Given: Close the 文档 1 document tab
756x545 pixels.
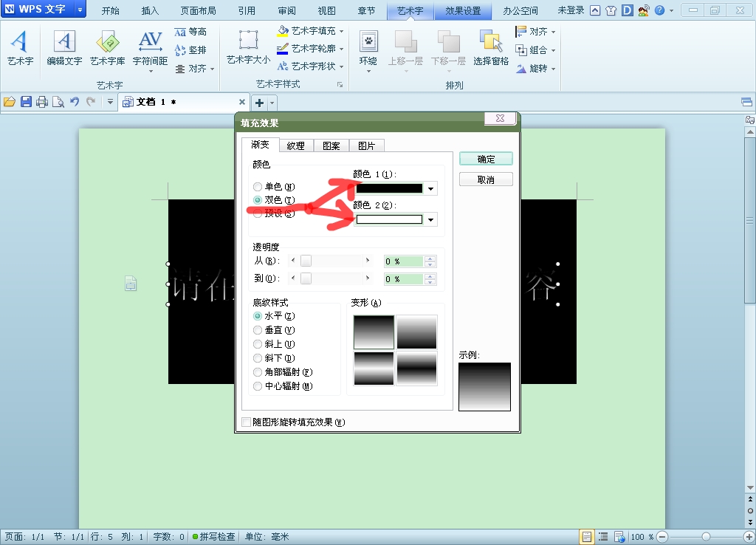Looking at the screenshot, I should coord(242,102).
